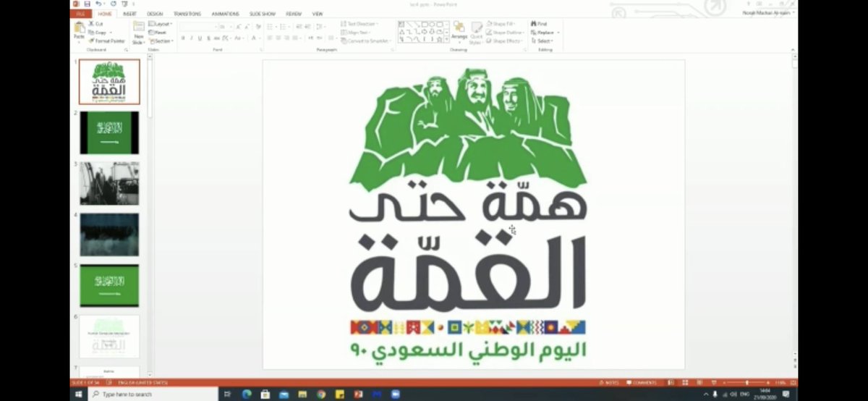Switch to the INSERT tab
This screenshot has height=401, width=868.
tap(129, 13)
